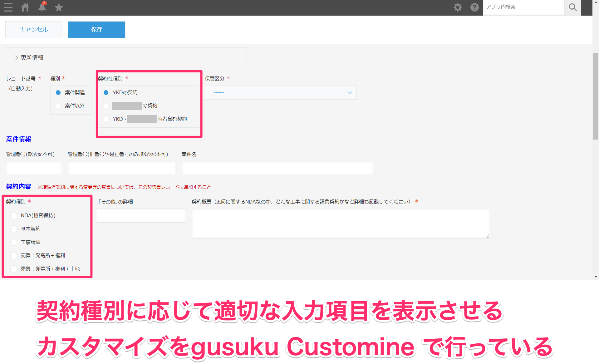The image size is (599, 364).
Task: Select 売買：発電所＋権利 radio button
Action: (x=14, y=256)
